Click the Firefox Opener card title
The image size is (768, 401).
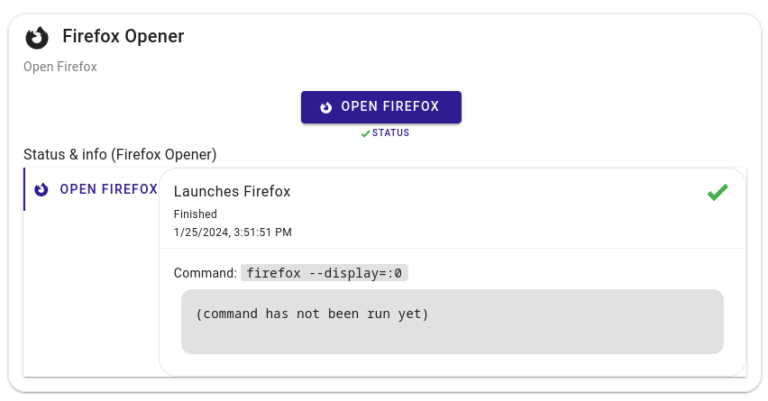click(123, 36)
